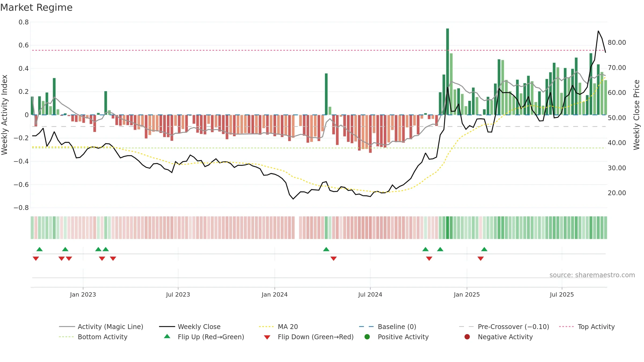Click the Jan 2023 x-axis label

[83, 294]
